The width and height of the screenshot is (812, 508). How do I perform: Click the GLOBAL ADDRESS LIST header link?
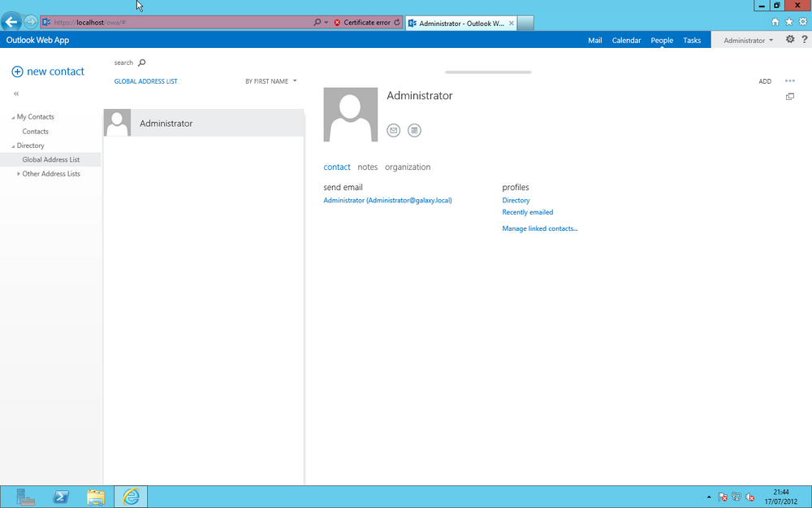(145, 81)
